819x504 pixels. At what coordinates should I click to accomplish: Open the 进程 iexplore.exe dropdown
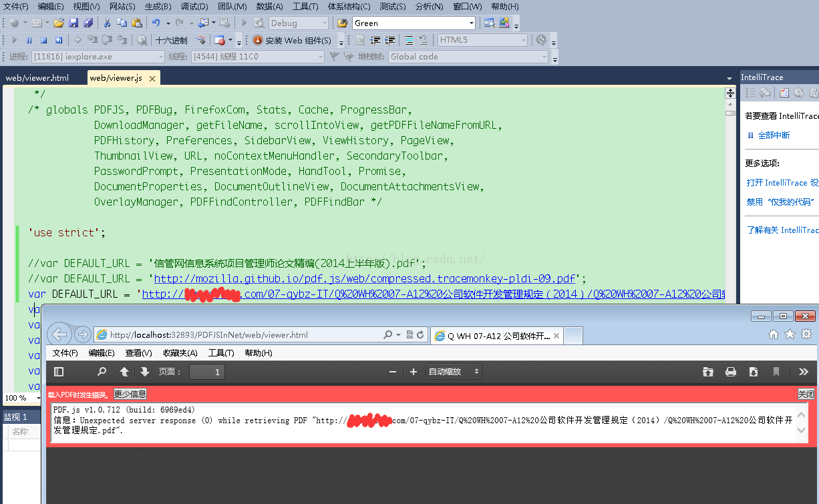(x=97, y=57)
